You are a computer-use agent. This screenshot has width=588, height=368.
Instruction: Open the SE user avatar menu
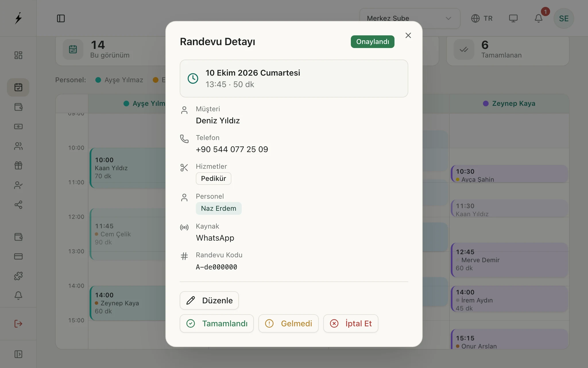pyautogui.click(x=564, y=18)
